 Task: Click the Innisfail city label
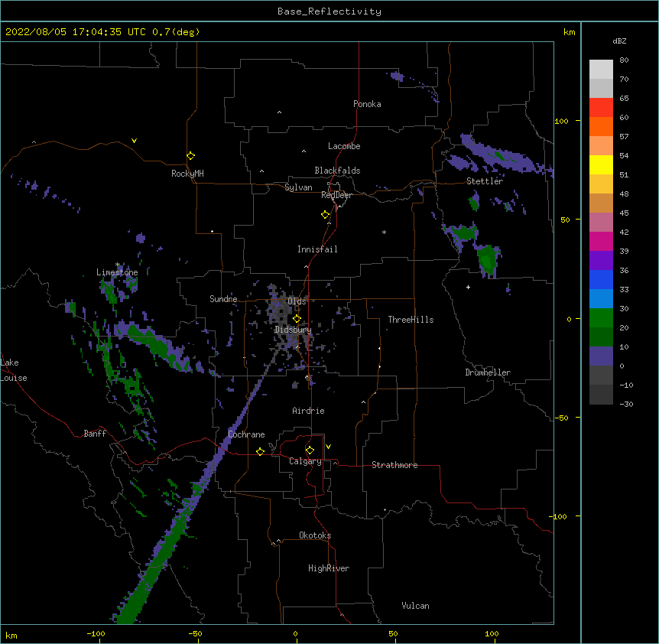317,249
